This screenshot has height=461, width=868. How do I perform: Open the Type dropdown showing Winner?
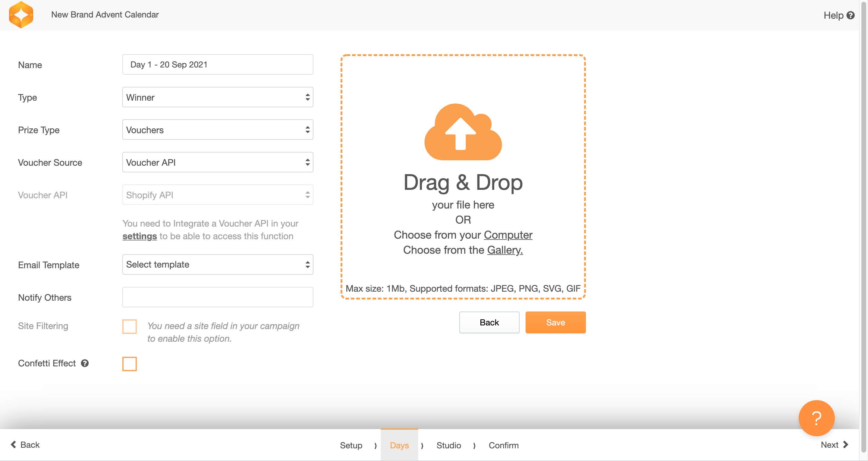pyautogui.click(x=217, y=97)
